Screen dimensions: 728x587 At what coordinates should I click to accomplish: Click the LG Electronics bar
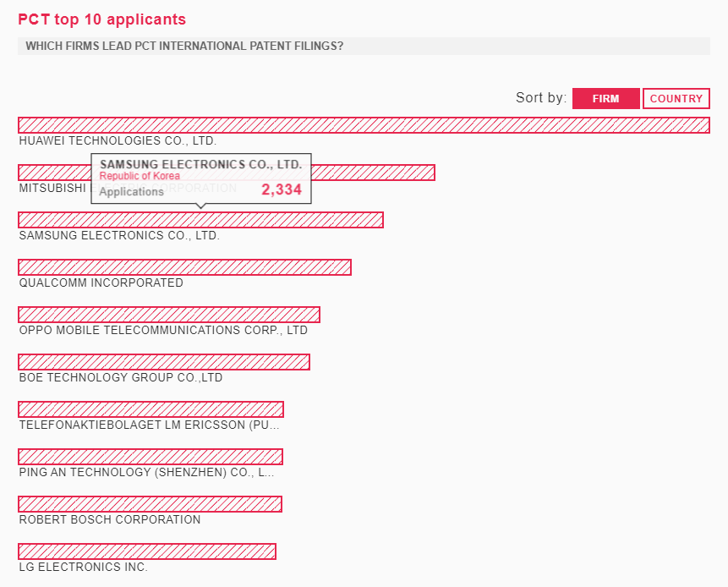[147, 551]
